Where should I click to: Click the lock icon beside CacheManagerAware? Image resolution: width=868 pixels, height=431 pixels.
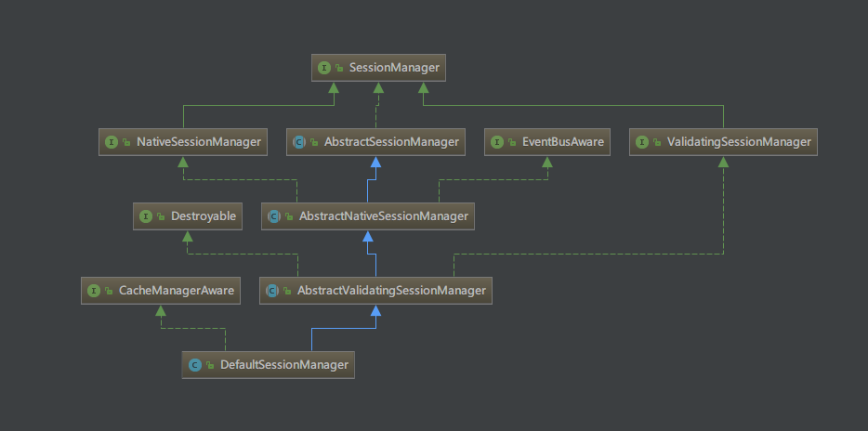[x=109, y=291]
